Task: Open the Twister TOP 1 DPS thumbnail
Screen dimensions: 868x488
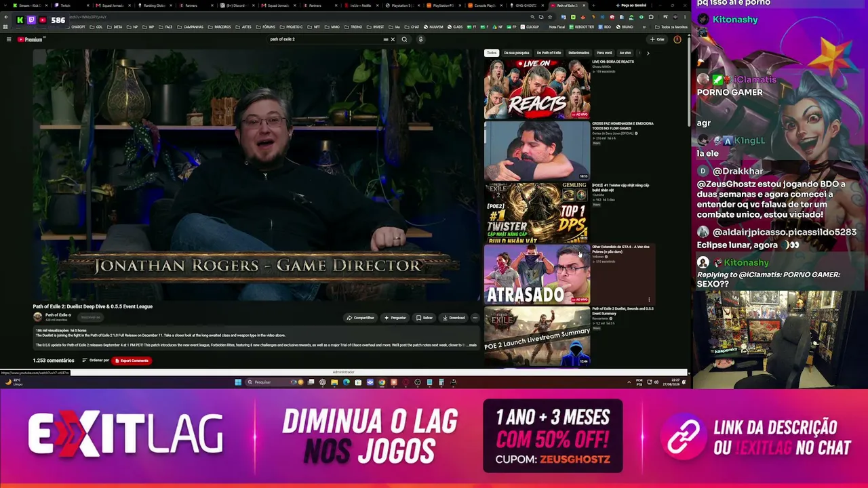Action: (x=537, y=212)
